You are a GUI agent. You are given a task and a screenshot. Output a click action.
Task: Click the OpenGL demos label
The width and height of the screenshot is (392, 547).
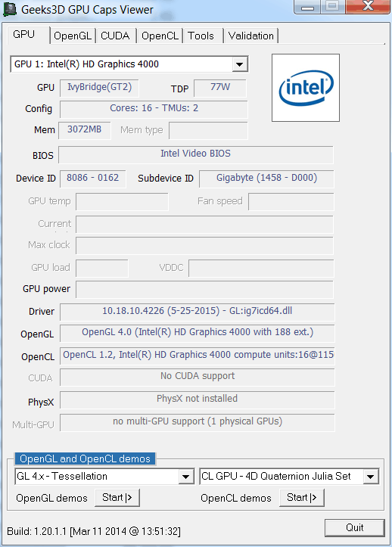click(x=51, y=498)
